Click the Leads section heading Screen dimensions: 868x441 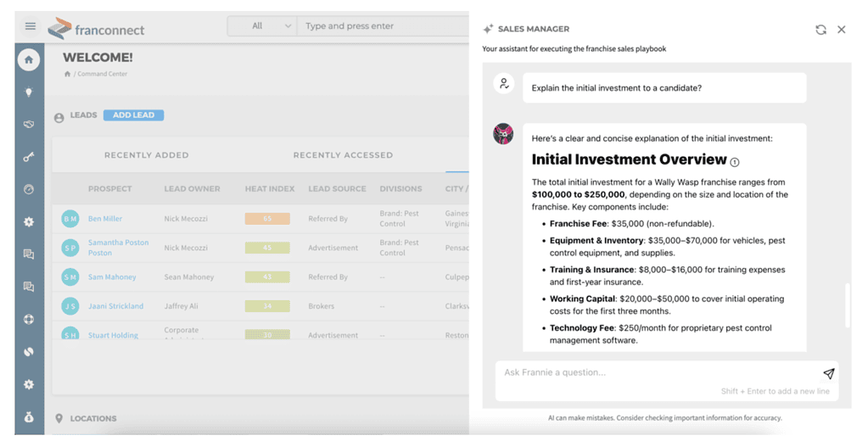point(84,115)
